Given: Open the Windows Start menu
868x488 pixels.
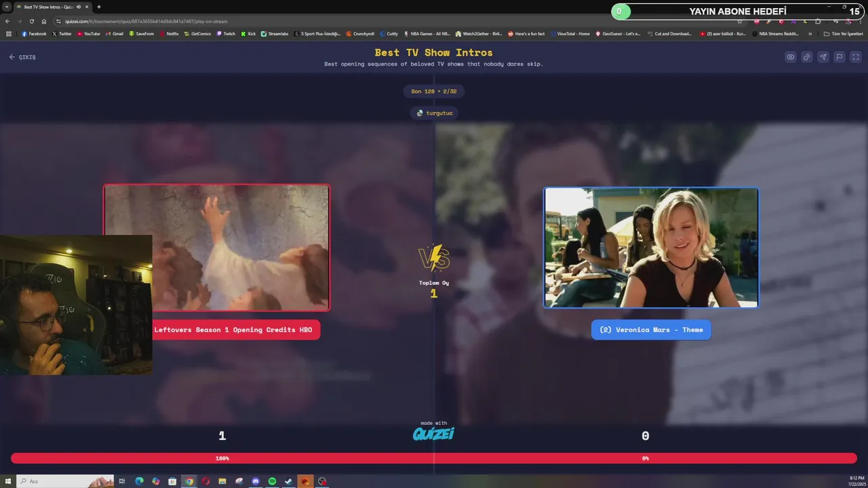Looking at the screenshot, I should coord(8,481).
